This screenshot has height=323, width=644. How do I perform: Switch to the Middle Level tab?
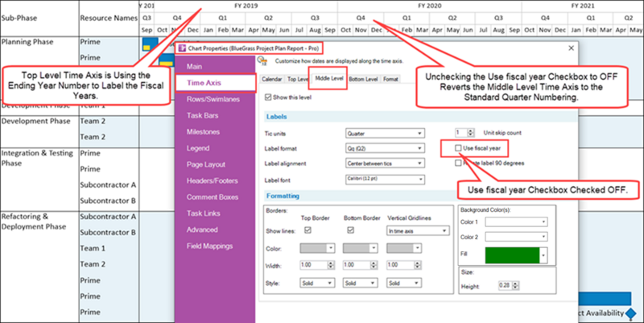329,78
